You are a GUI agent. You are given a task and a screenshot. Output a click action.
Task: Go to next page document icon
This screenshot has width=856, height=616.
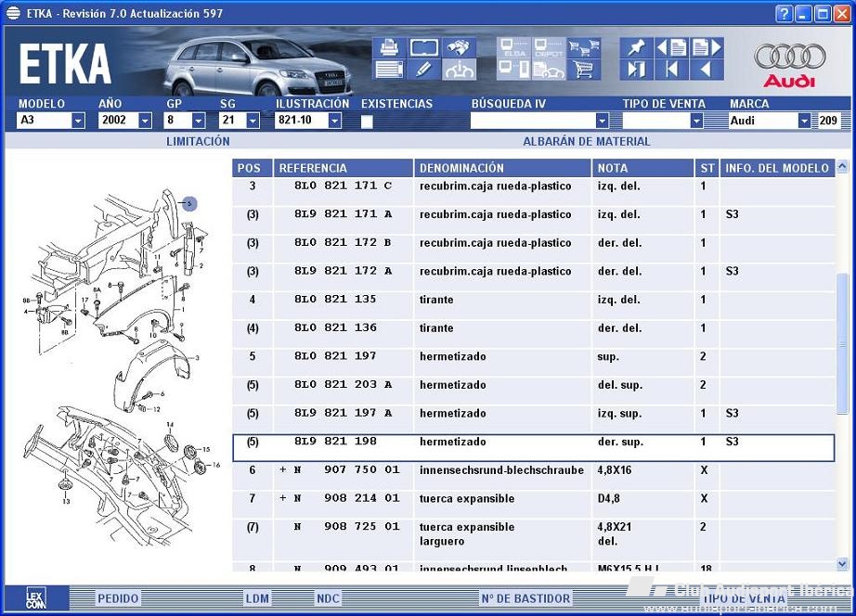click(x=707, y=47)
